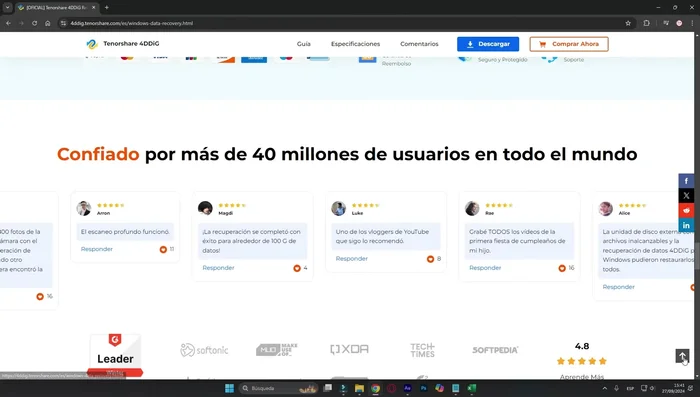Open After Effects from the taskbar
Image resolution: width=700 pixels, height=397 pixels.
click(x=408, y=388)
